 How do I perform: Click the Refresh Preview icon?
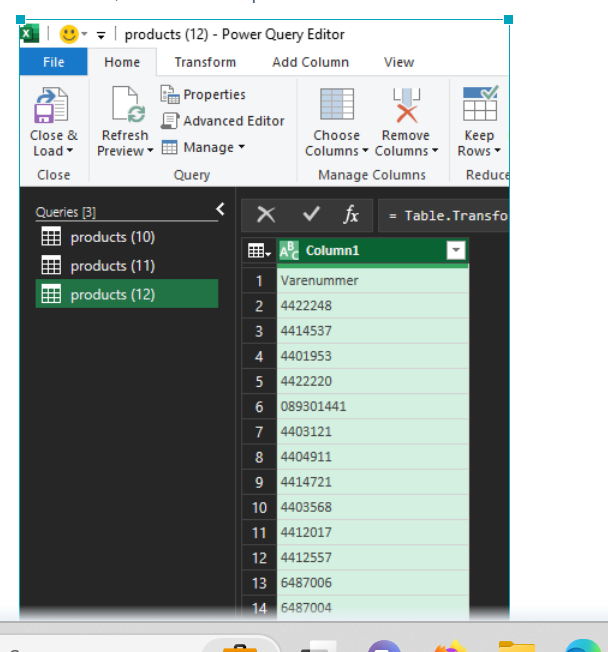point(129,105)
